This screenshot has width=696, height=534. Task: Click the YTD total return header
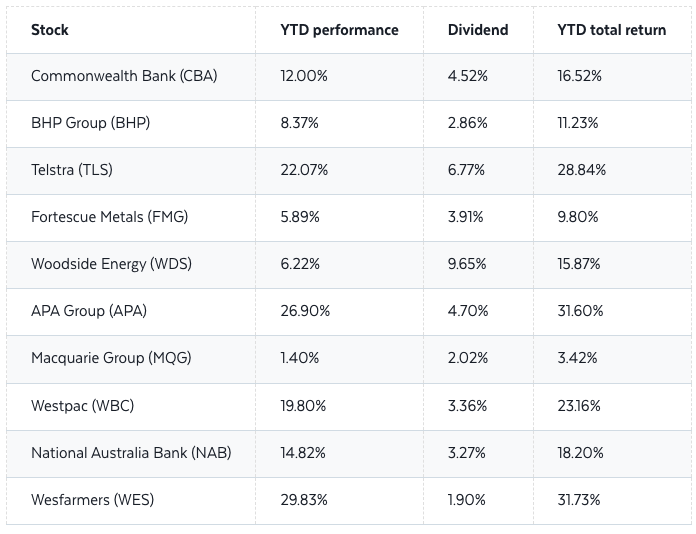[611, 30]
